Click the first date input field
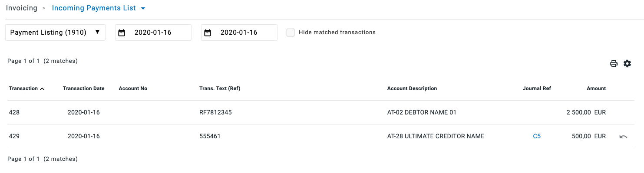Screen dimensions: 644x173 point(153,33)
